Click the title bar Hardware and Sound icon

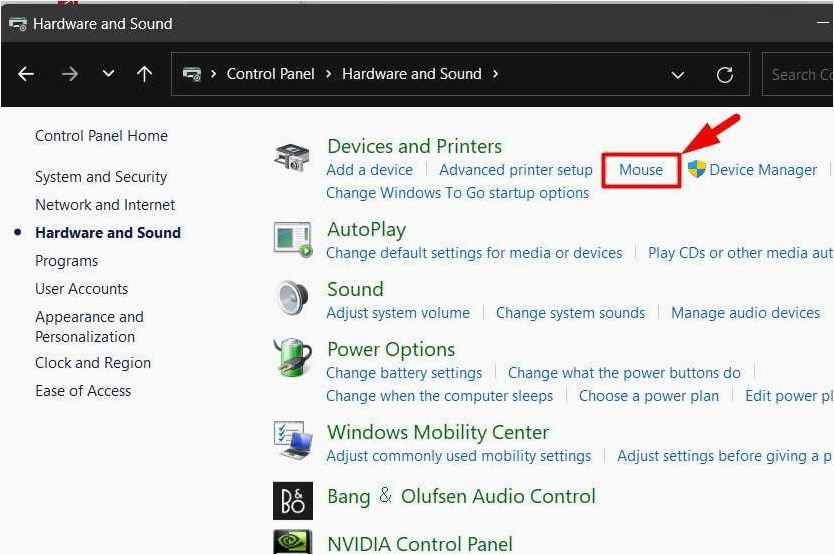tap(18, 24)
